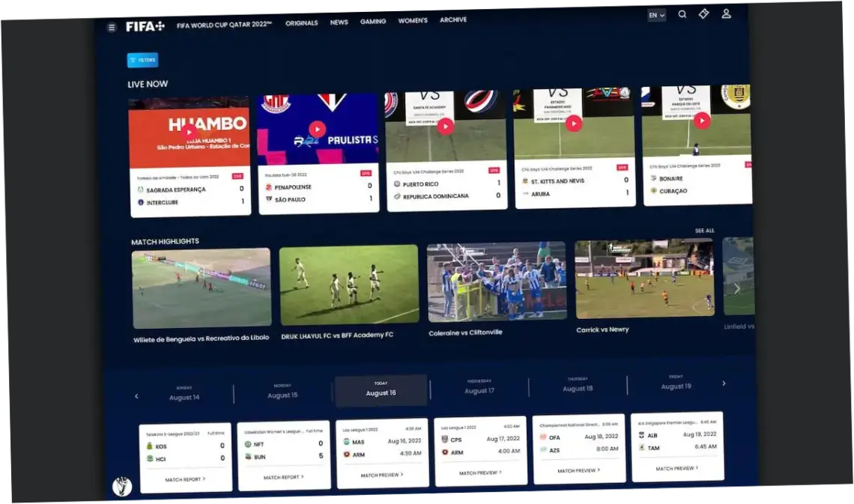Click the CURAÇAO team name
The height and width of the screenshot is (504, 854).
pyautogui.click(x=673, y=191)
